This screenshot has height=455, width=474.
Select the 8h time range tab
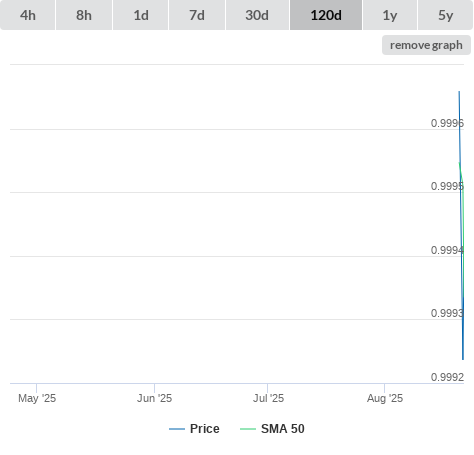[x=84, y=15]
